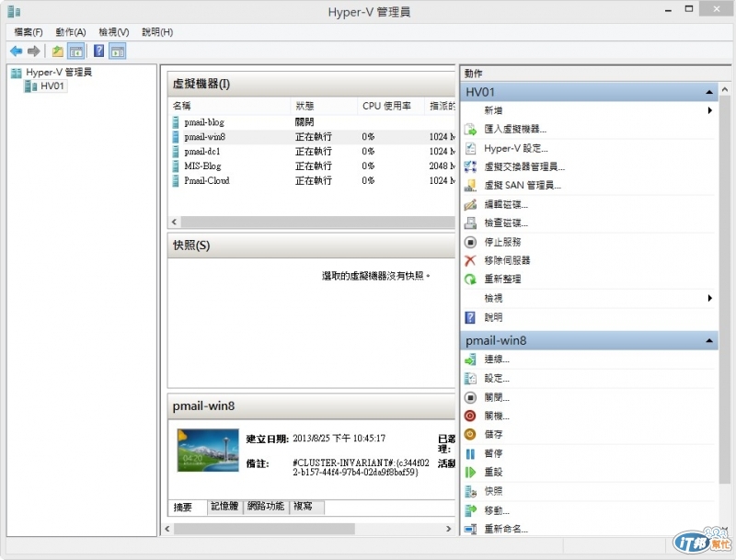
Task: Click the Import Virtual Machine icon (匯入虛擬機器)
Action: click(470, 129)
